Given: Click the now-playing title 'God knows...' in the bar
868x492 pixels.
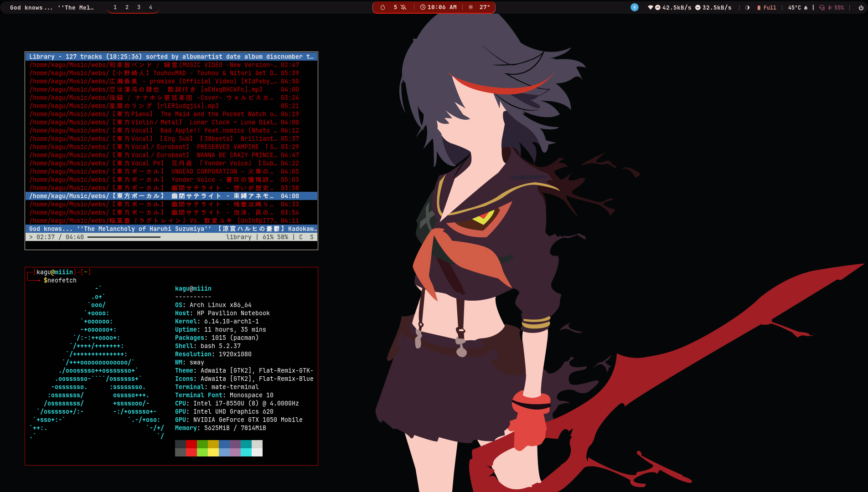Looking at the screenshot, I should (52, 7).
